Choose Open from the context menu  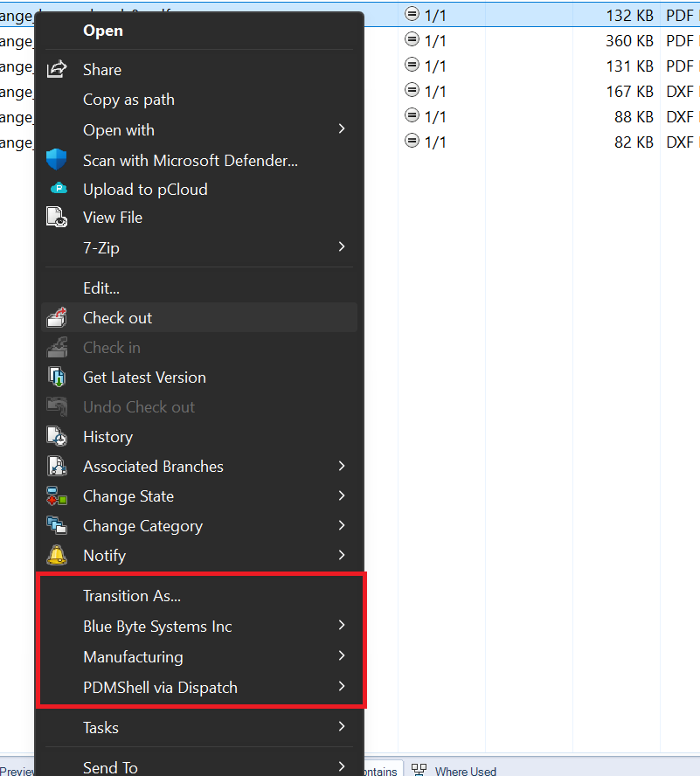pyautogui.click(x=199, y=31)
